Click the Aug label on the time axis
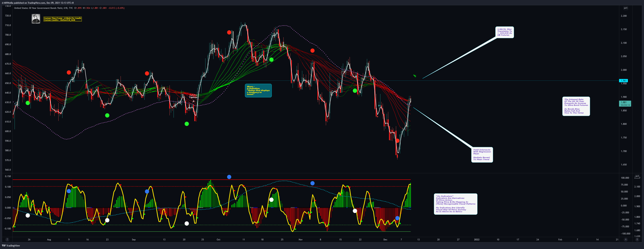This screenshot has height=249, width=644. [x=49, y=240]
